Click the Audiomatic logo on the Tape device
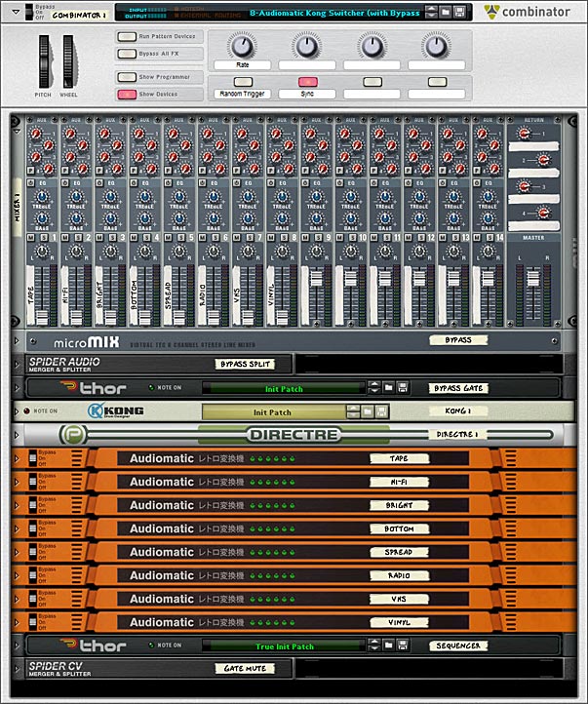This screenshot has height=704, width=588. [x=162, y=458]
